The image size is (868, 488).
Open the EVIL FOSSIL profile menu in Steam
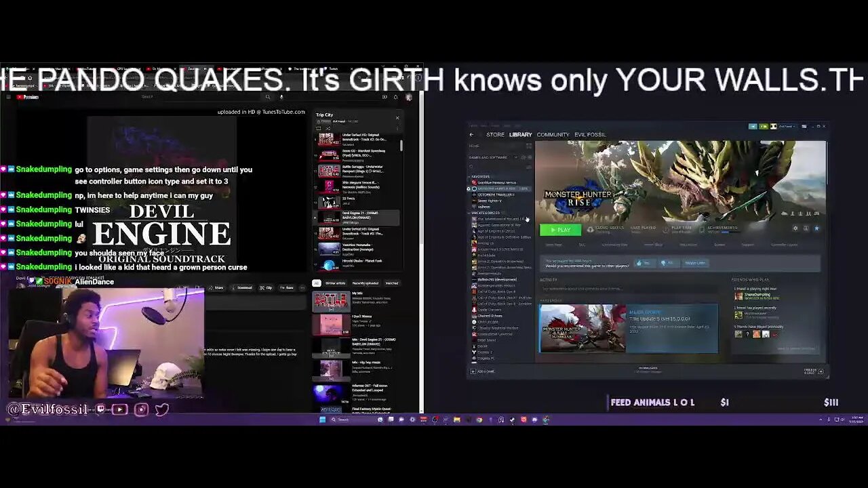coord(590,135)
